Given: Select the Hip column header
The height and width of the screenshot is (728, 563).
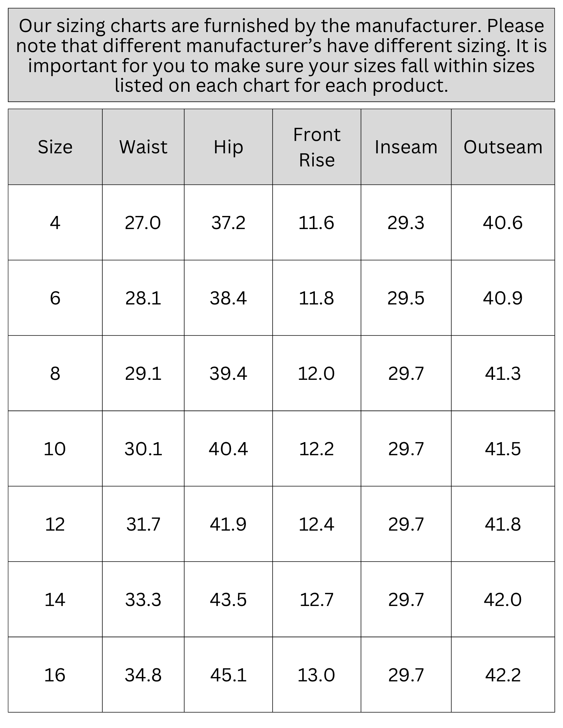Looking at the screenshot, I should [228, 147].
